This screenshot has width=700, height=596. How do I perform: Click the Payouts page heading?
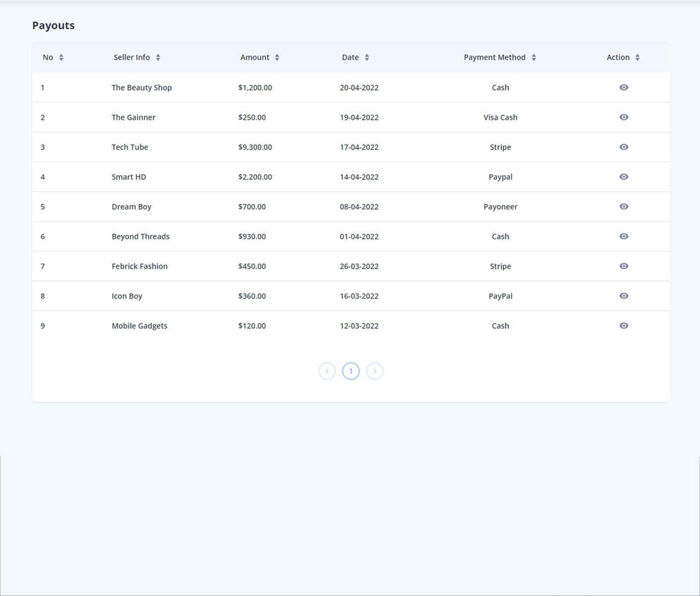pos(53,26)
